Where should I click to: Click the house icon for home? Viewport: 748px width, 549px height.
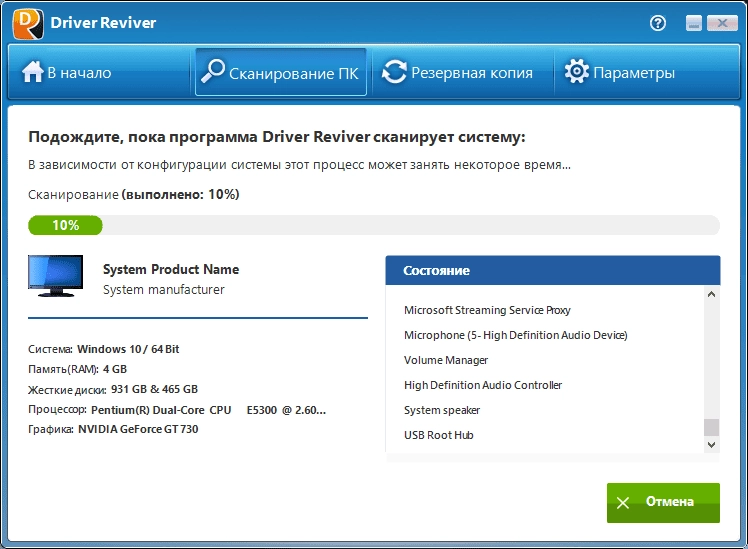[32, 73]
